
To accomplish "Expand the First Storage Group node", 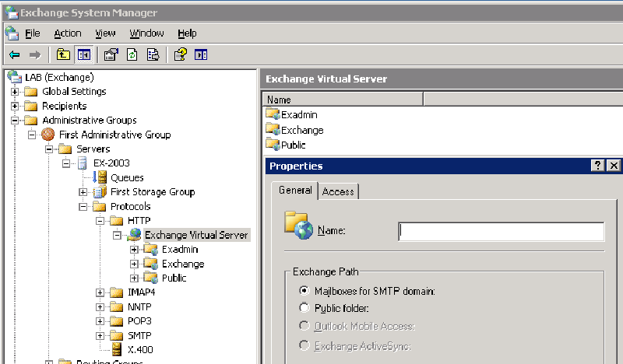I will point(83,192).
